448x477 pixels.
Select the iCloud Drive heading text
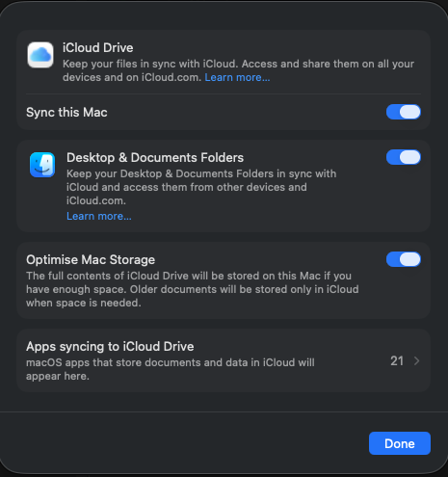tap(98, 48)
